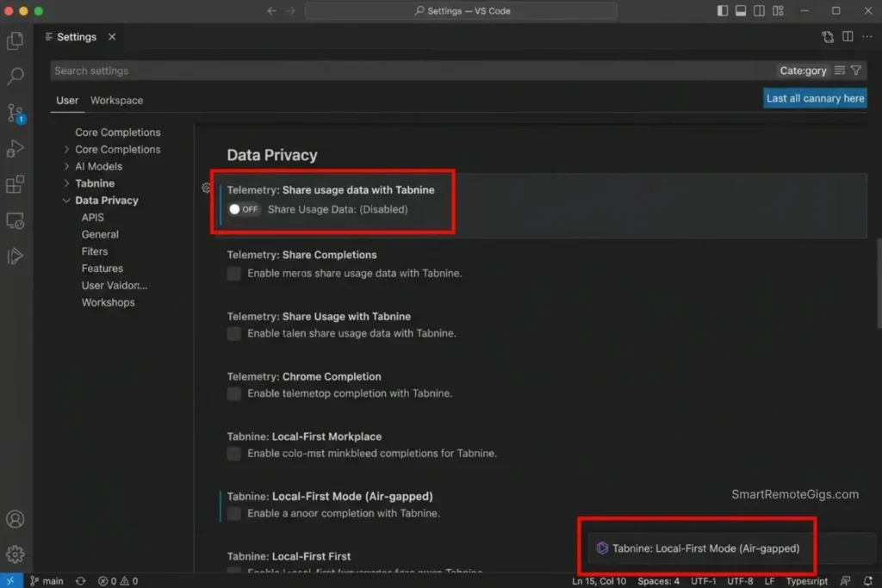Switch to the Workspace tab

point(116,100)
